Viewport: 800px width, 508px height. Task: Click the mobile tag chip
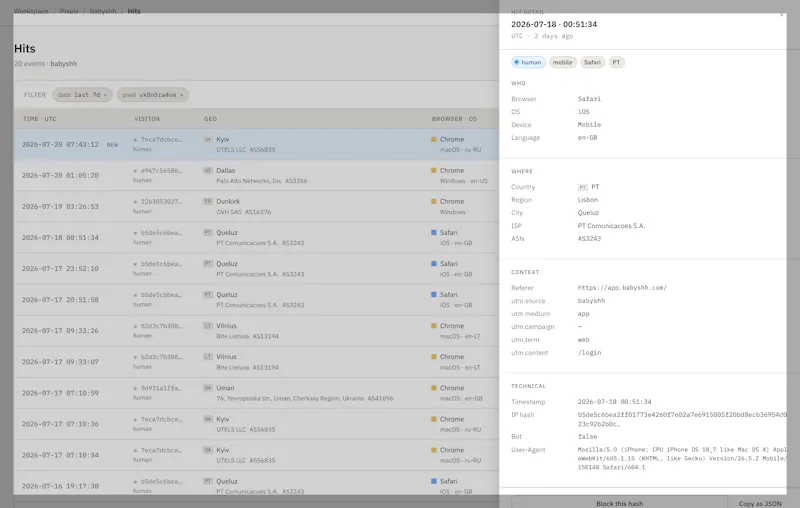(562, 62)
